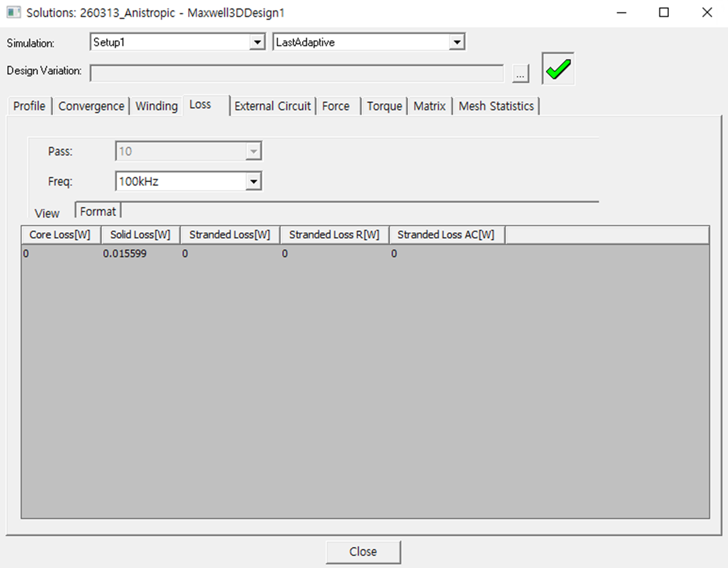The width and height of the screenshot is (728, 568).
Task: Click the Design Variation text field
Action: [x=297, y=73]
